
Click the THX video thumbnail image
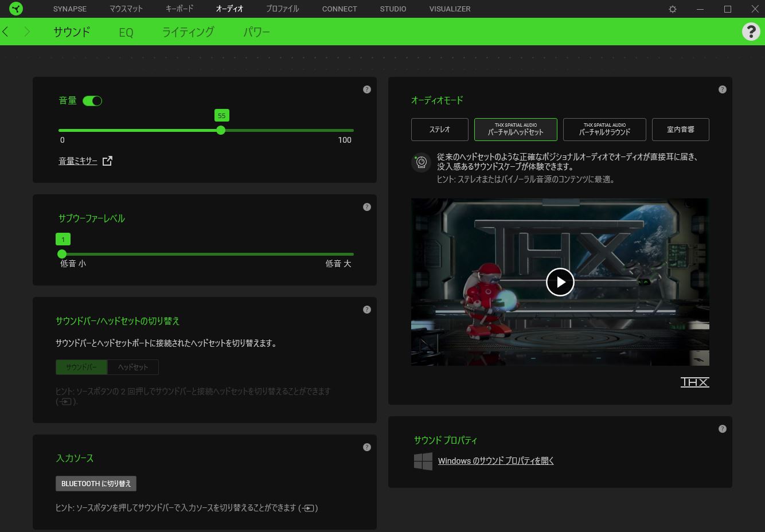[x=560, y=282]
